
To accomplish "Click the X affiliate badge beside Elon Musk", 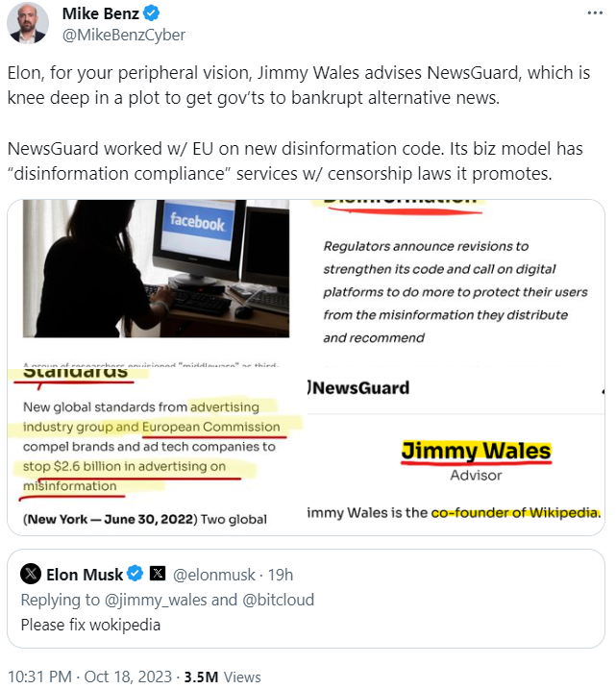I will (x=158, y=574).
